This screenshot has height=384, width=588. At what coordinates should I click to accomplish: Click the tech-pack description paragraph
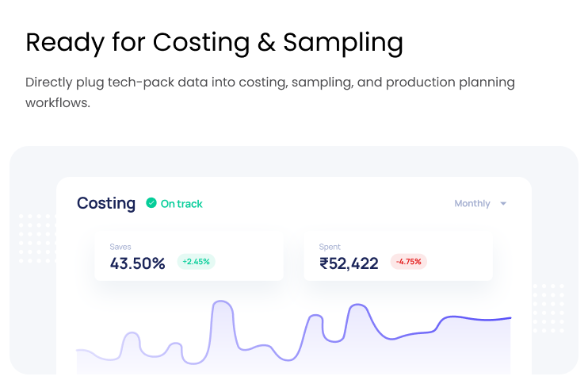269,92
